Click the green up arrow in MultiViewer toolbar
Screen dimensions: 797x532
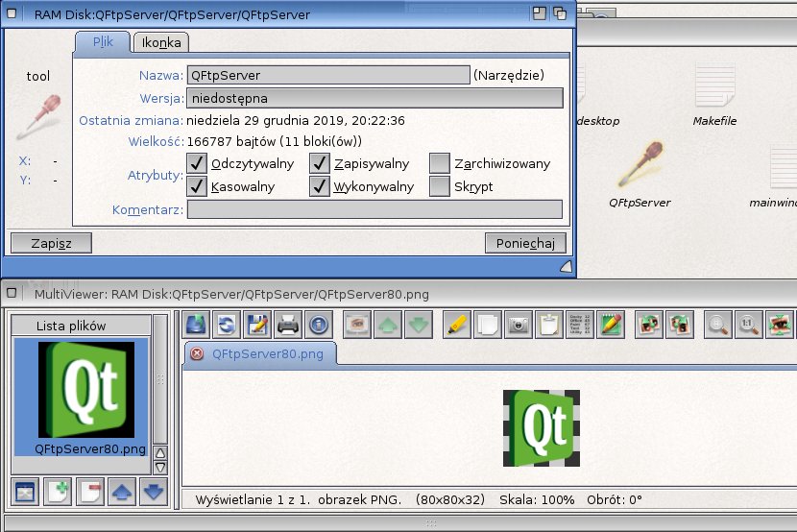pyautogui.click(x=388, y=325)
